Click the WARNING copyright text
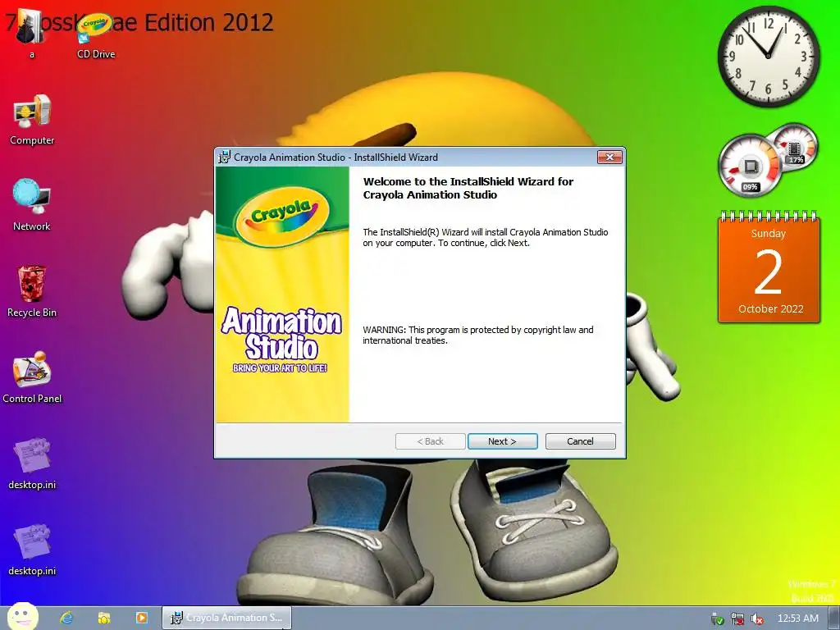The height and width of the screenshot is (630, 840). pos(478,335)
